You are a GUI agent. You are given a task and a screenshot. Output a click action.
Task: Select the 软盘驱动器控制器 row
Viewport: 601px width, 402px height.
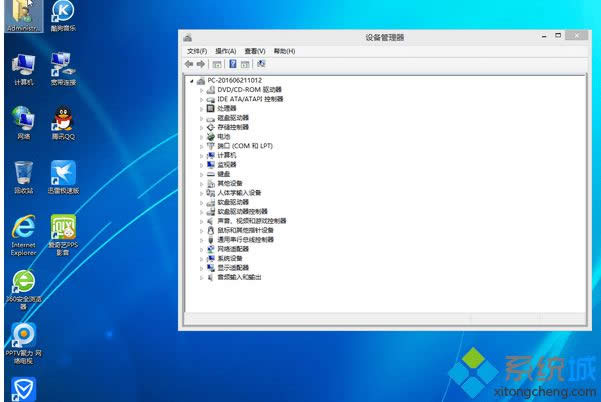pos(237,212)
